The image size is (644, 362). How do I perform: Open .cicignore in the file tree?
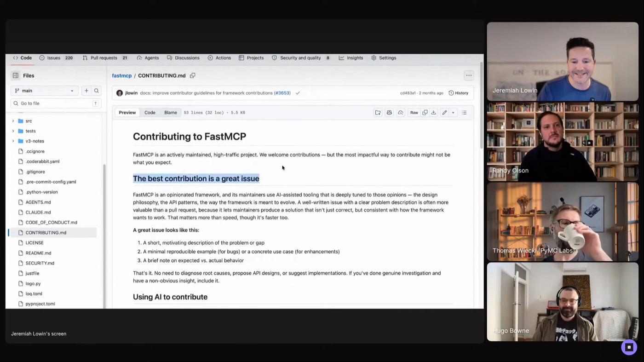pos(35,151)
